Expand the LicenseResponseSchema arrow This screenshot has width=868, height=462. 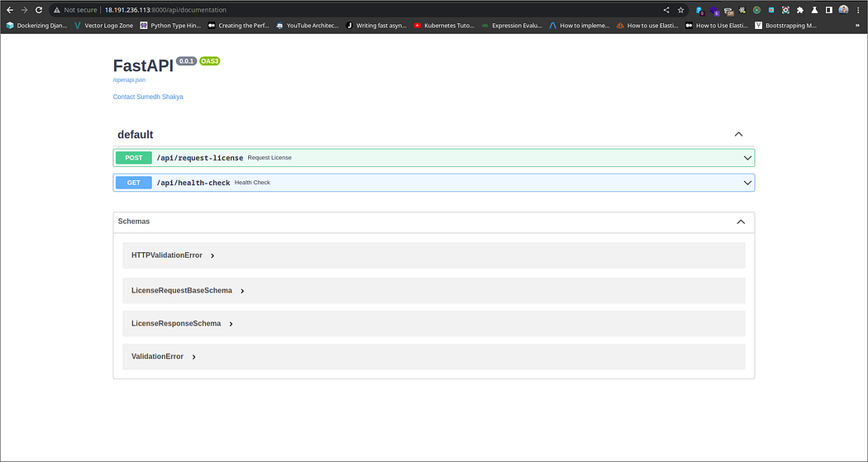click(231, 324)
